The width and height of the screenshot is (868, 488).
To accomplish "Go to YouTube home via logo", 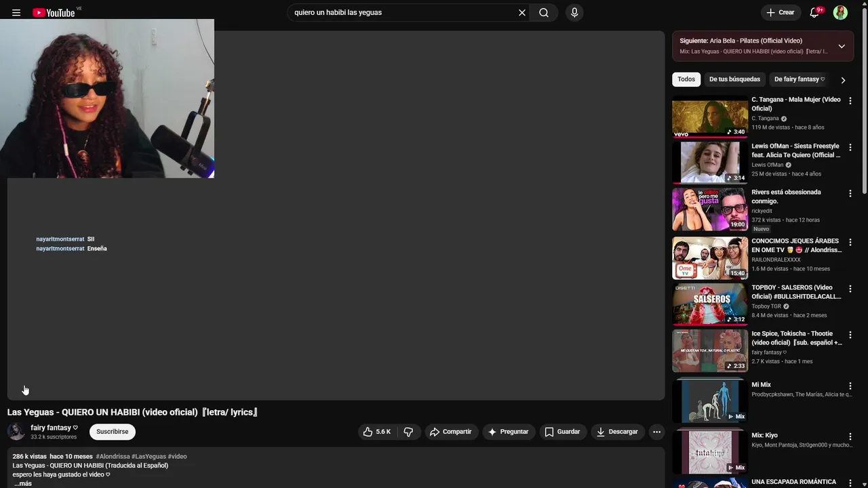I will [54, 13].
